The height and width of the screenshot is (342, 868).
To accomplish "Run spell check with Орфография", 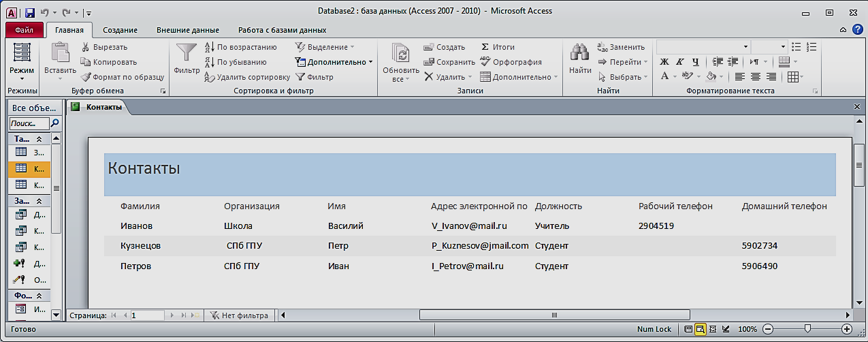I will 511,62.
